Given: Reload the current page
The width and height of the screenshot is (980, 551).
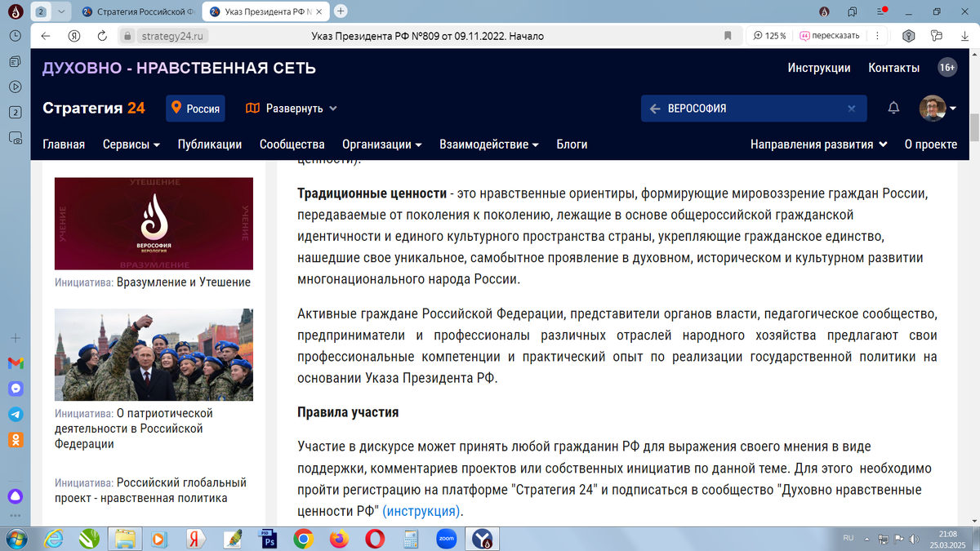Looking at the screenshot, I should click(102, 36).
